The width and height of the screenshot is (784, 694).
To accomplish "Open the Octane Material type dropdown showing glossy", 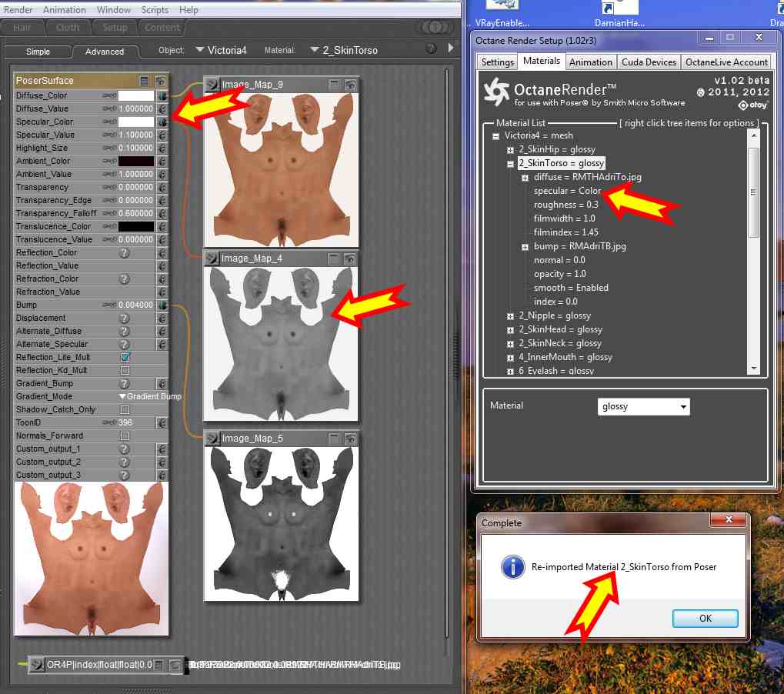I will click(x=643, y=406).
